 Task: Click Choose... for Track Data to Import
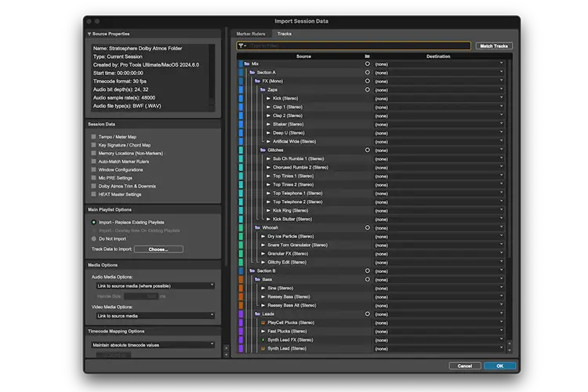point(158,249)
